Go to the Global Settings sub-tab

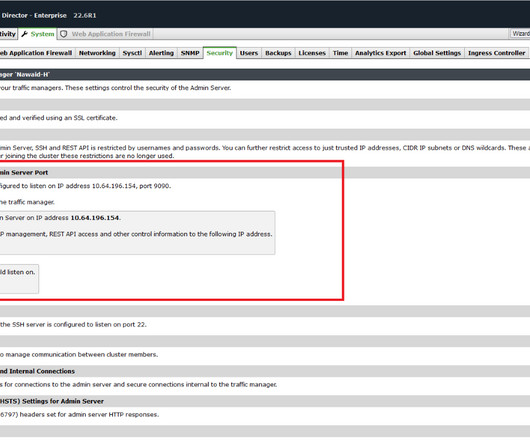tap(437, 53)
